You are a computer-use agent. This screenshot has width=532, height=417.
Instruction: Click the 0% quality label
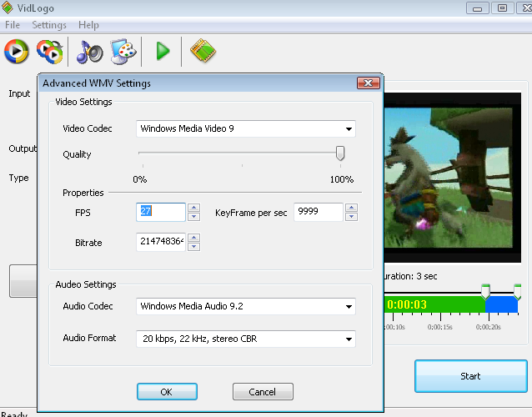point(140,179)
